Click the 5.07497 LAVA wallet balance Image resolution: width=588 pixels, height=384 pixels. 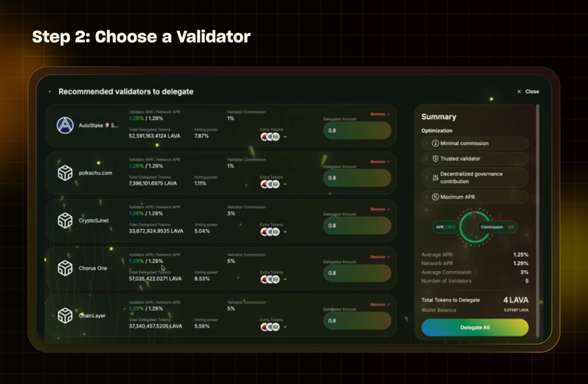pos(516,310)
